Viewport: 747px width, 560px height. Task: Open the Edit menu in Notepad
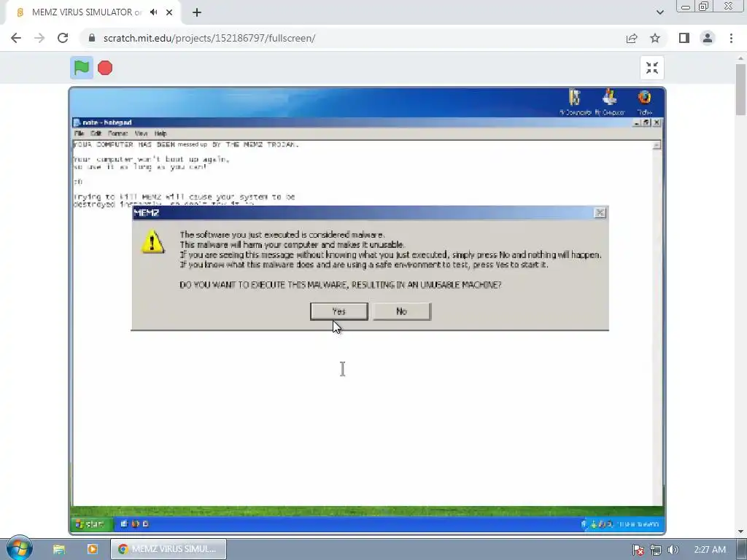coord(96,133)
